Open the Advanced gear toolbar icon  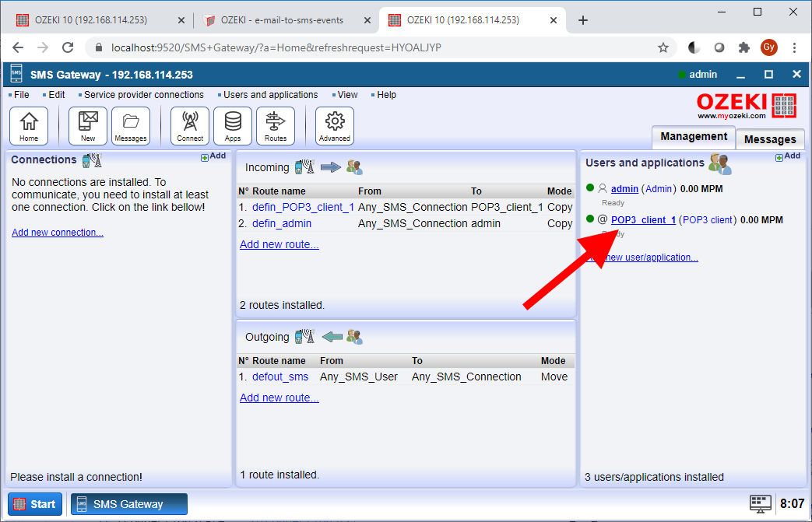(x=335, y=126)
